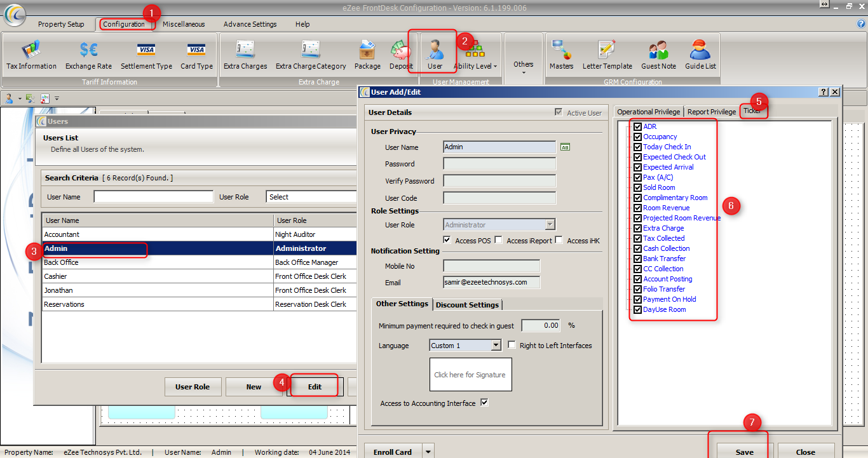Open the Help ribbon tab
The width and height of the screenshot is (868, 458).
point(302,24)
